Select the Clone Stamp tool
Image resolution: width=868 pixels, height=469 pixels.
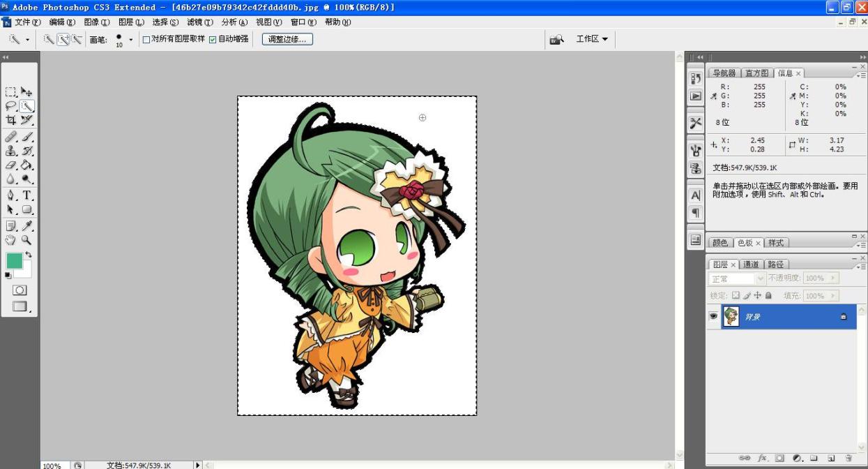[x=11, y=151]
